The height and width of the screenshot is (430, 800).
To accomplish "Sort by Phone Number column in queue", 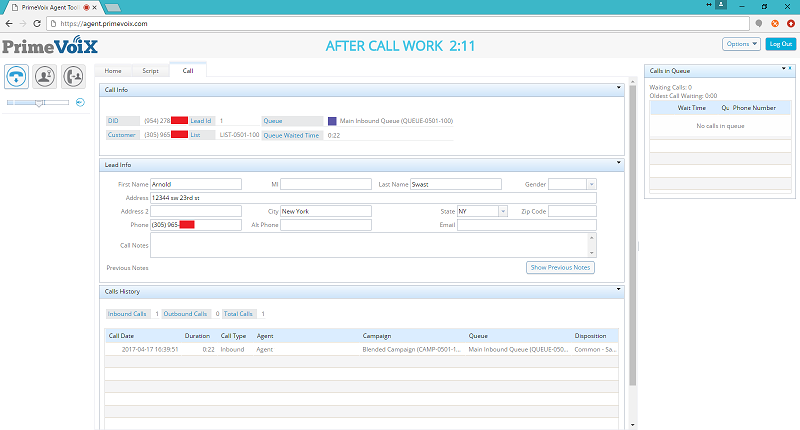I will [754, 108].
